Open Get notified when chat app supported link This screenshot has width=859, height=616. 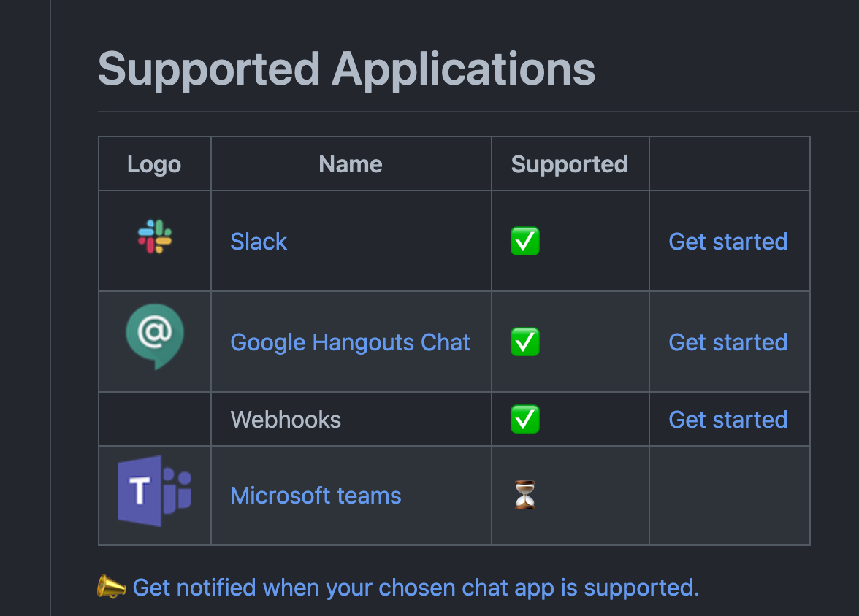coord(416,588)
